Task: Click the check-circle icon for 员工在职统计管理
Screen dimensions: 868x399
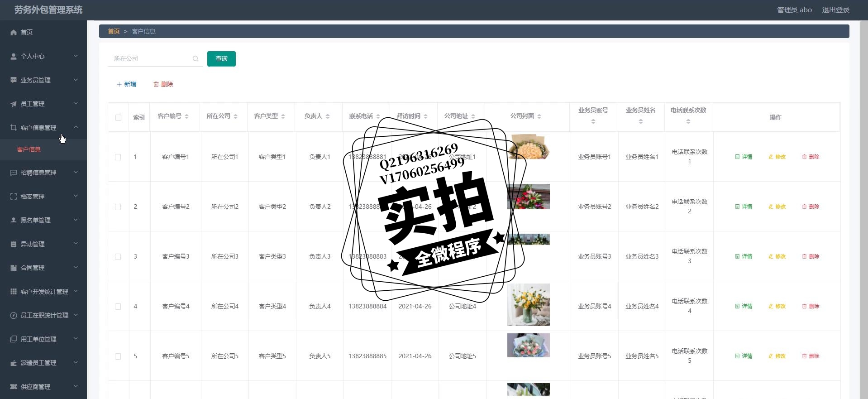Action: (x=14, y=315)
